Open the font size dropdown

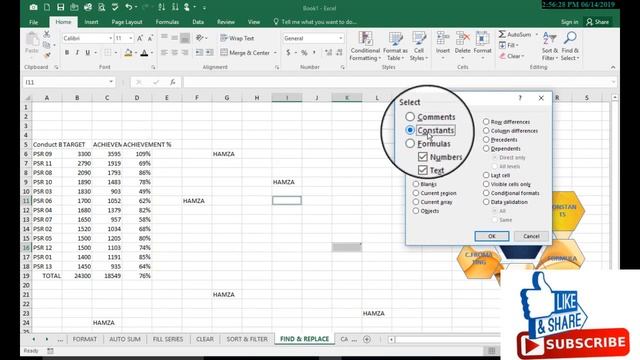131,38
